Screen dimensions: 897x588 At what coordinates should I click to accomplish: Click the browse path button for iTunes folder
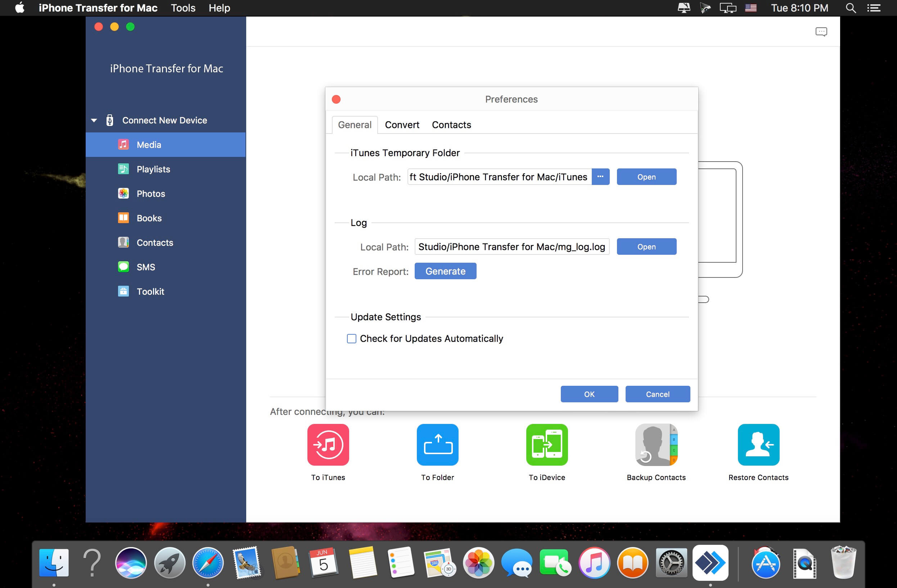tap(600, 177)
